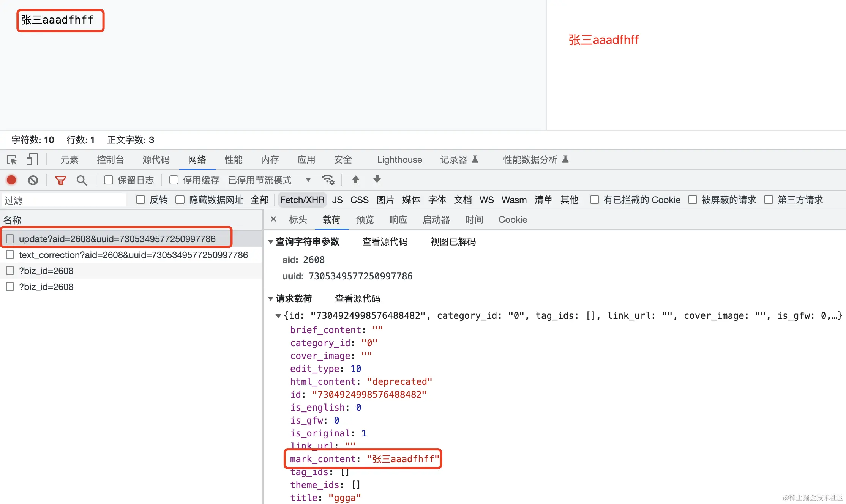The width and height of the screenshot is (846, 504).
Task: Stop recording network log with red button
Action: [11, 180]
